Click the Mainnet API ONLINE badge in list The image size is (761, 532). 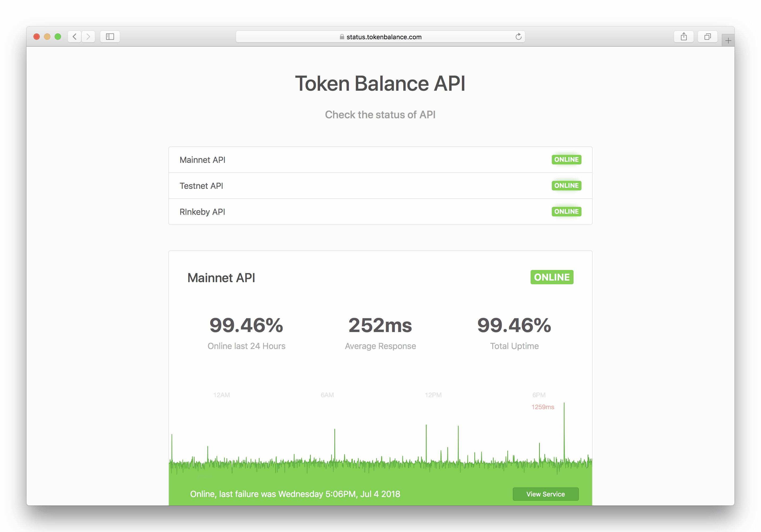click(566, 159)
